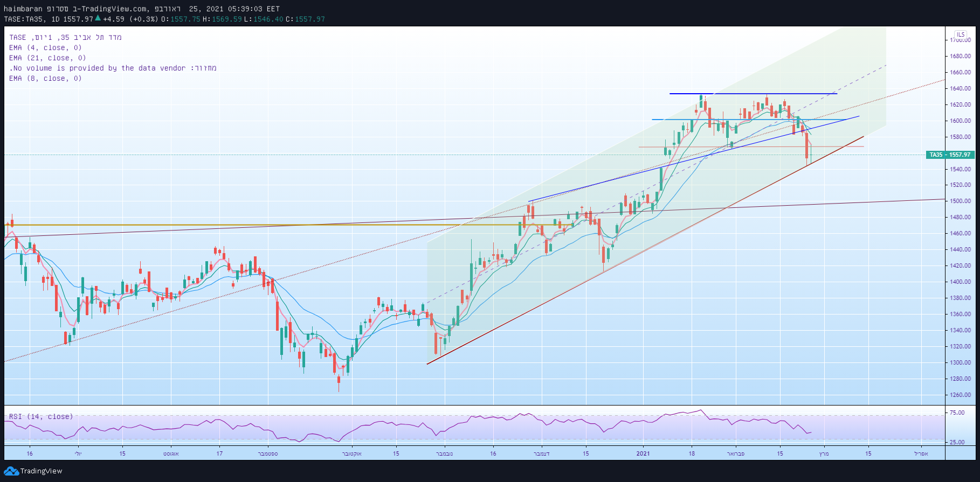Screen dimensions: 980x482
Task: Click the close value C:1557.97 in header
Action: pos(305,19)
